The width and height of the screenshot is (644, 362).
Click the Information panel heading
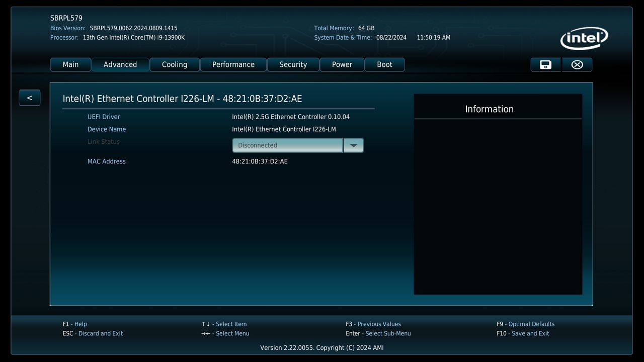[489, 109]
